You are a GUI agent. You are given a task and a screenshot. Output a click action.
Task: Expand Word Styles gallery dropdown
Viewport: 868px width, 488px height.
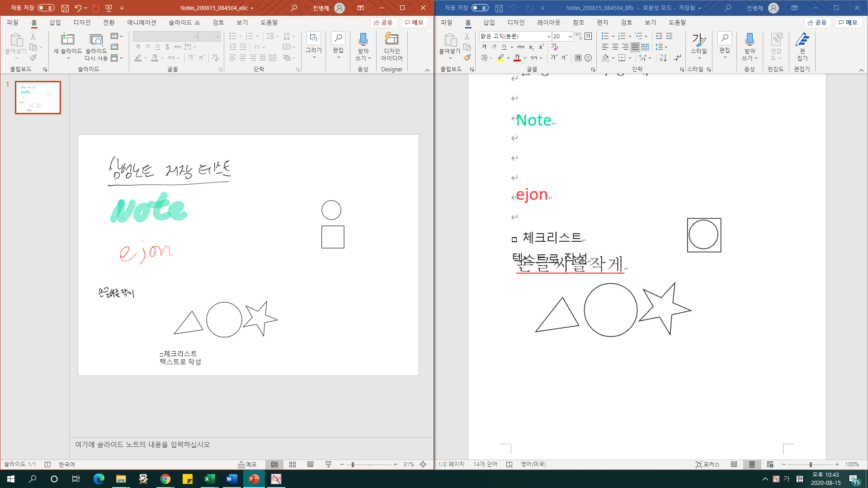699,58
